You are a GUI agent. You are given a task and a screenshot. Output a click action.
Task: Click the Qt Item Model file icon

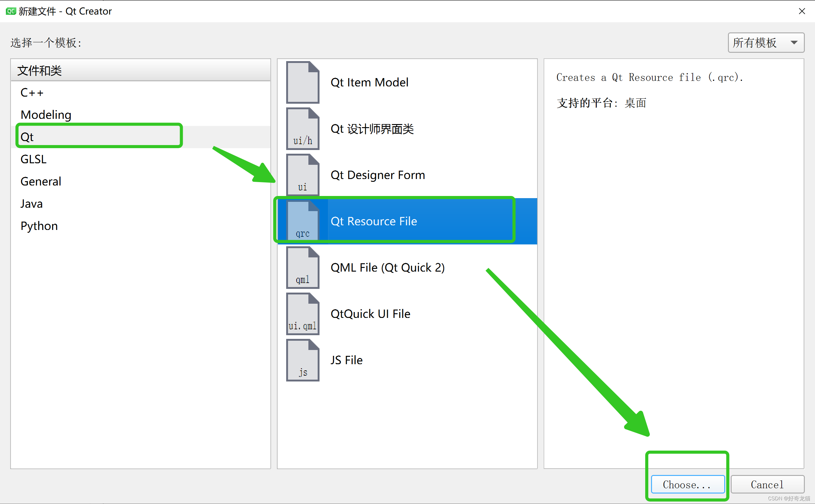point(302,82)
